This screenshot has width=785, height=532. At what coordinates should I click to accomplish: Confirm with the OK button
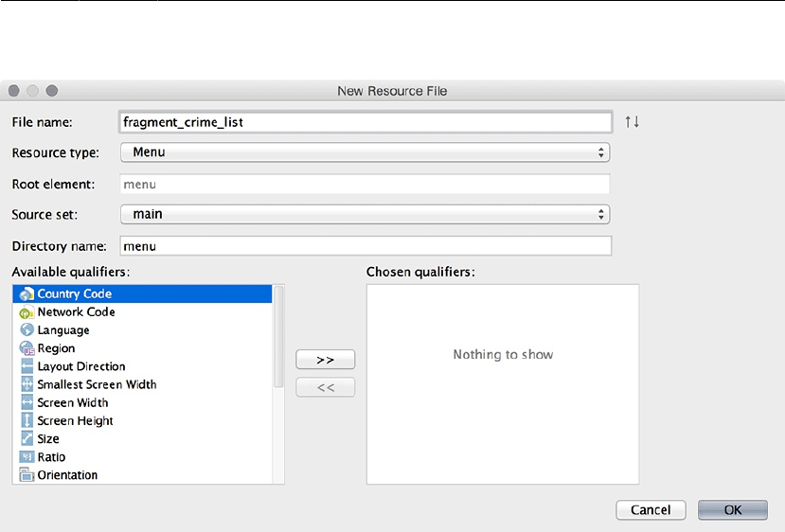pos(733,510)
